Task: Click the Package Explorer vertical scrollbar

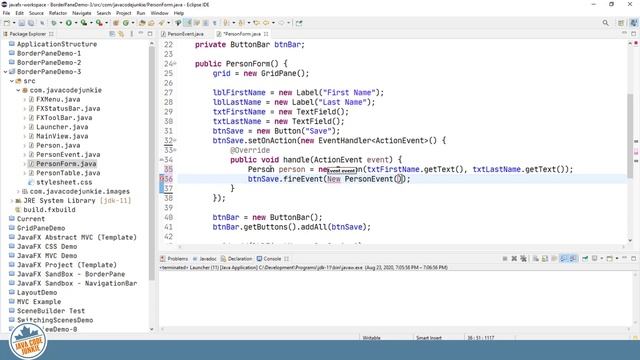Action: 151,163
